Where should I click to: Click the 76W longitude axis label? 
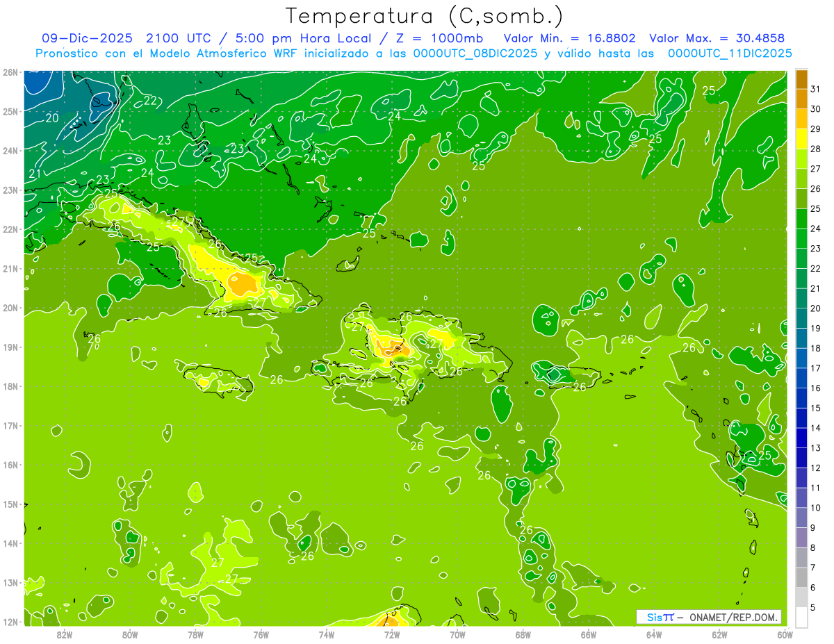click(261, 634)
